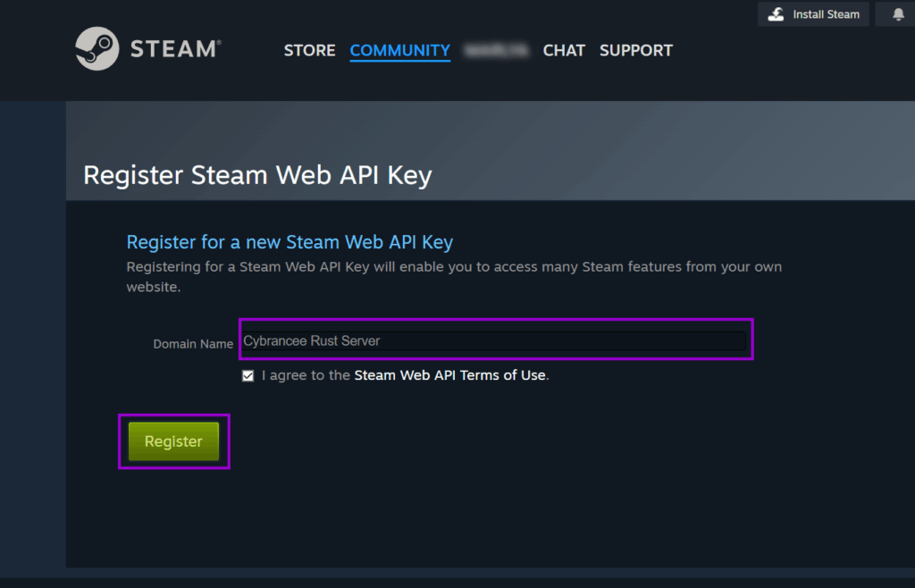The width and height of the screenshot is (915, 588).
Task: Toggle the Terms of Use agreement checkbox
Action: [x=248, y=375]
